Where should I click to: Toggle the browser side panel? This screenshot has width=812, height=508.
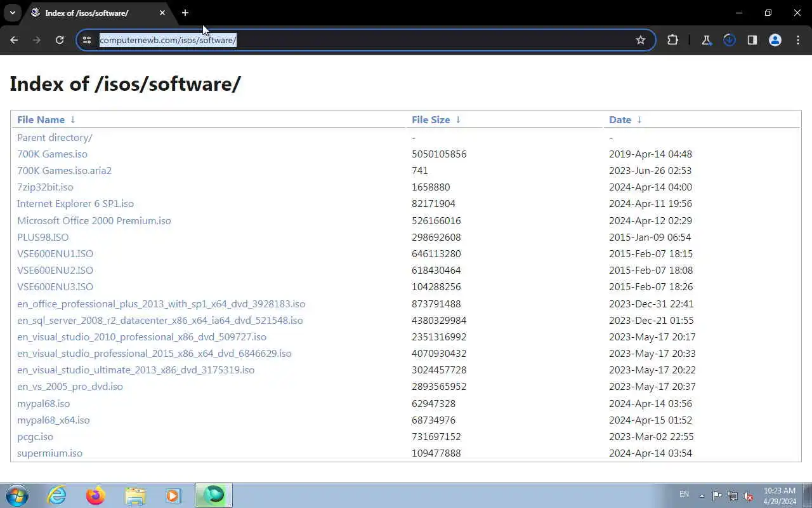tap(752, 40)
